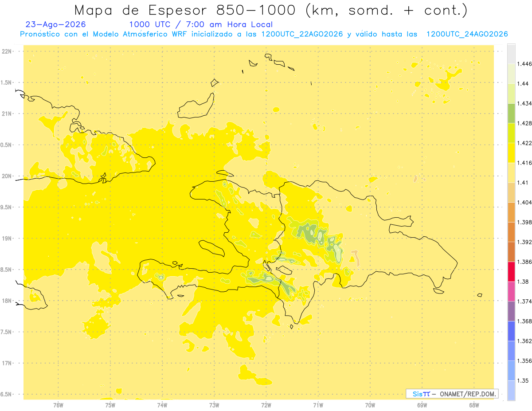Select the orange swatch between 1.398 and 1.404
532x411 pixels.
pos(511,212)
